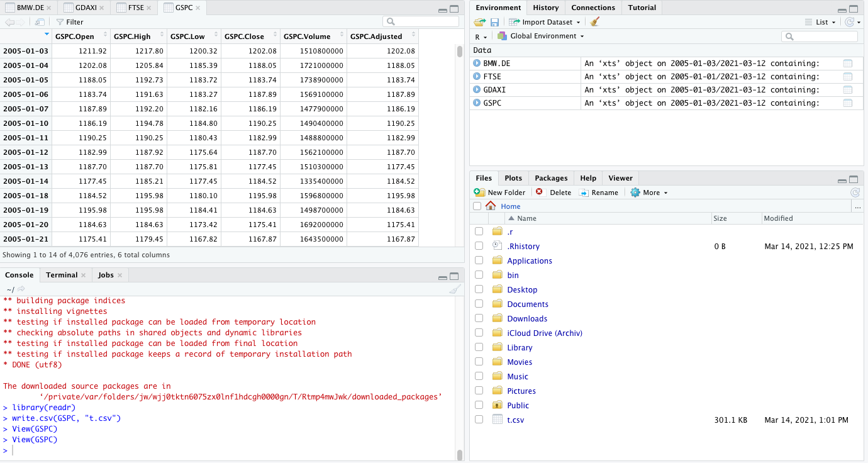The image size is (868, 463).
Task: Check the box next to t.csv
Action: [x=479, y=420]
